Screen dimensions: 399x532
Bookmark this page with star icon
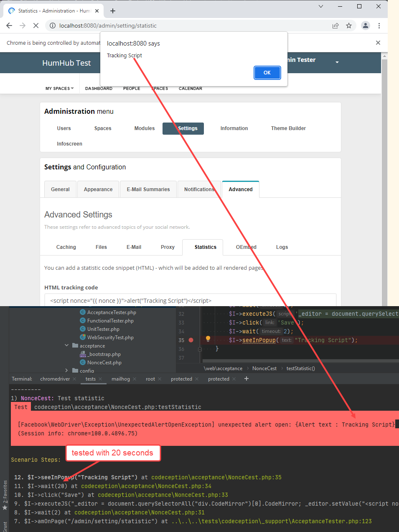pyautogui.click(x=349, y=26)
